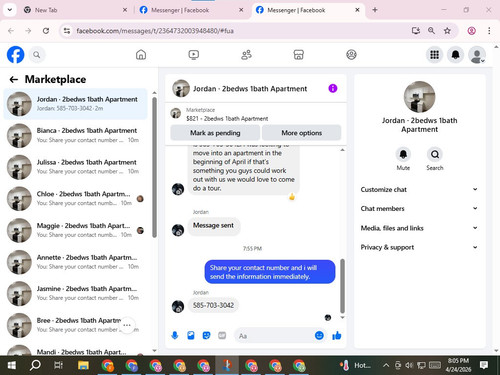500x375 pixels.
Task: Open the notifications bell in Facebook header
Action: pyautogui.click(x=456, y=55)
